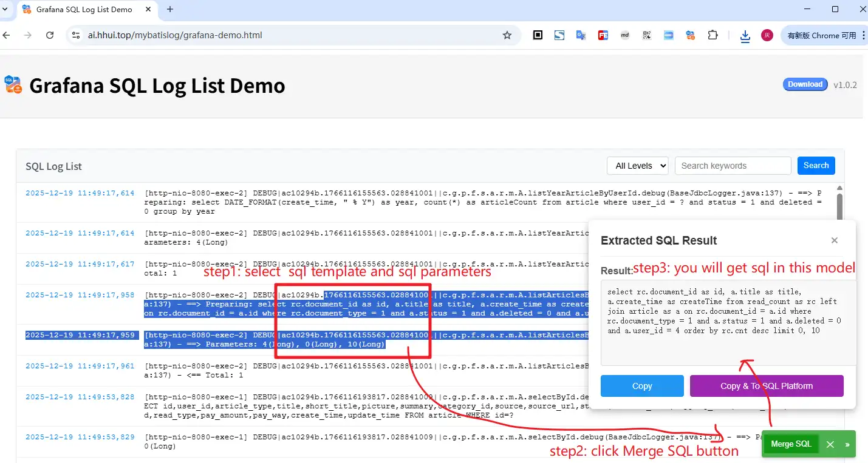This screenshot has height=463, width=868.
Task: Click the blue Search button
Action: click(x=816, y=166)
